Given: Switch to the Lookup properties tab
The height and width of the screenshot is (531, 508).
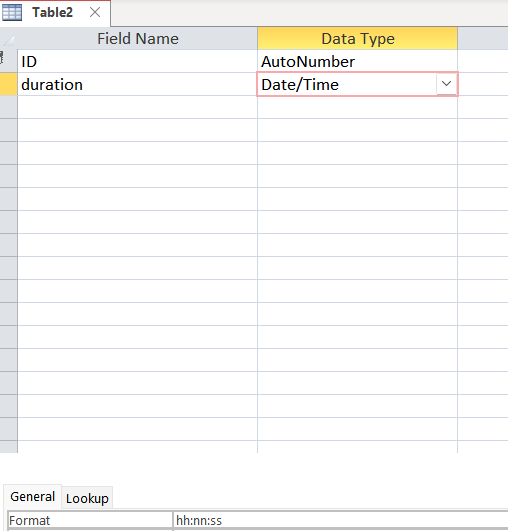Looking at the screenshot, I should (x=87, y=498).
